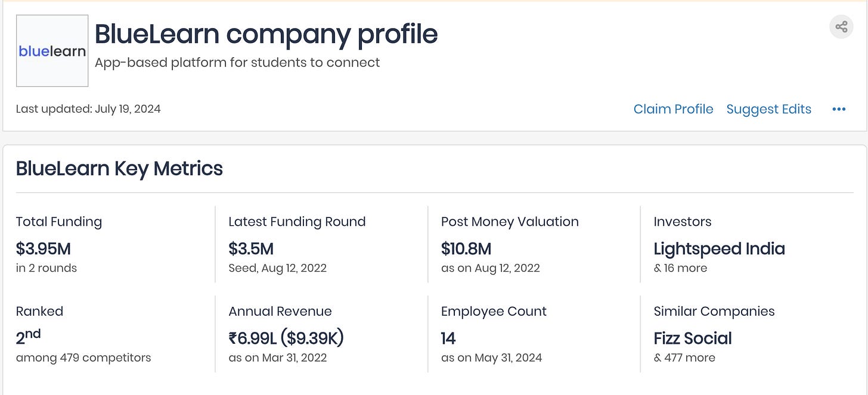
Task: View the '& 477 more' similar companies
Action: [684, 358]
